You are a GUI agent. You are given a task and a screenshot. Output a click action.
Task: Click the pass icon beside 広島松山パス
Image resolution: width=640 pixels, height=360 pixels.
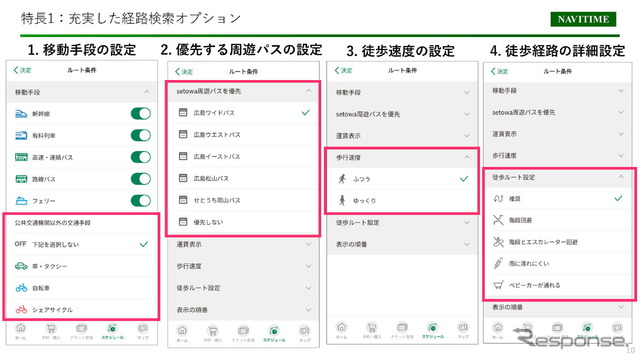pos(183,178)
